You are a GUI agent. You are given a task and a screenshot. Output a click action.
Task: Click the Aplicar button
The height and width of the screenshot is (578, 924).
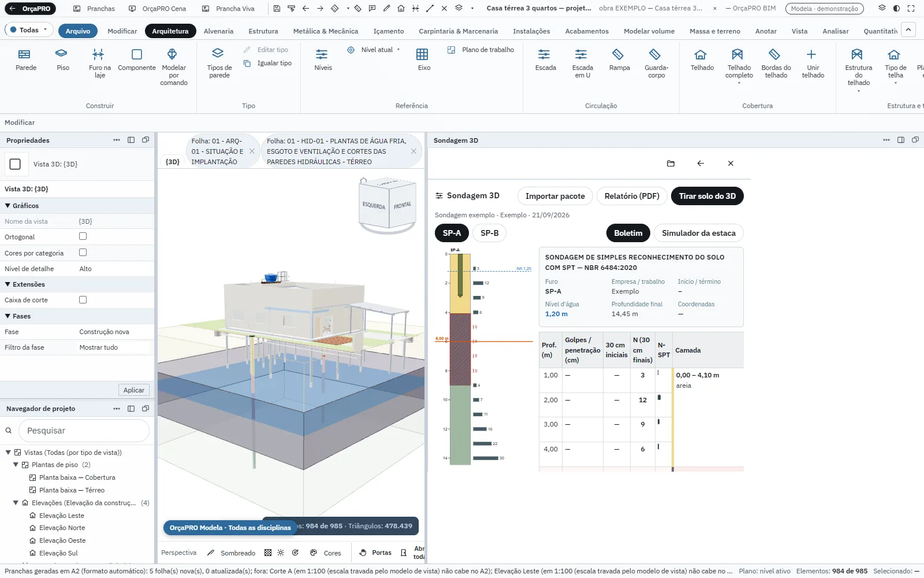134,390
